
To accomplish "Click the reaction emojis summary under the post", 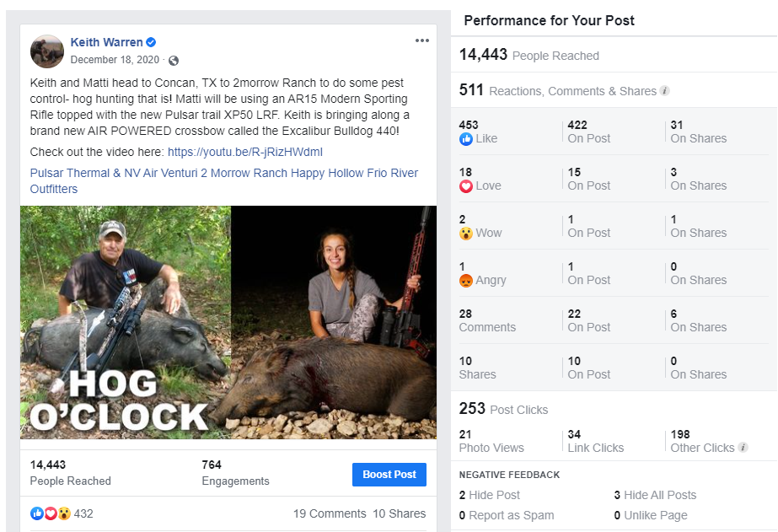I will click(x=51, y=513).
